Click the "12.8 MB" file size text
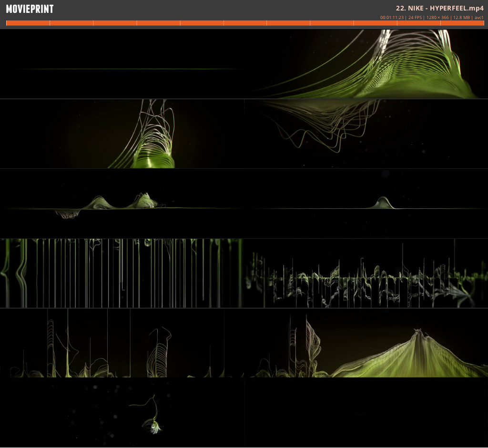Screen dimensions: 488x448 point(461,18)
